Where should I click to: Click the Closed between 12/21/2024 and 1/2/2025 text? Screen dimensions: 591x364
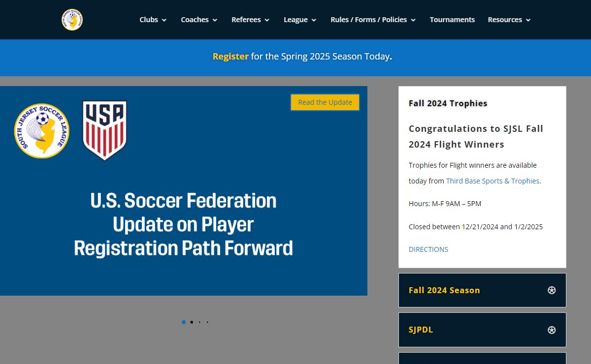click(x=476, y=227)
